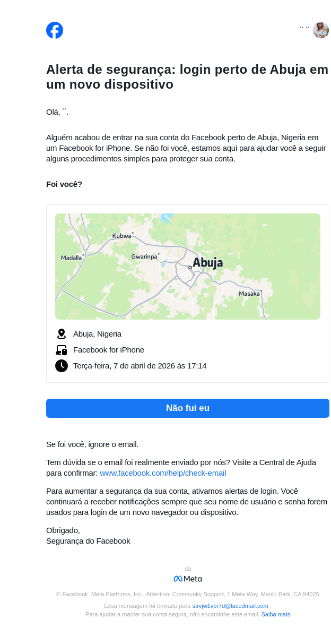Click the Abuja city marker on the map
The height and width of the screenshot is (644, 331).
(190, 267)
